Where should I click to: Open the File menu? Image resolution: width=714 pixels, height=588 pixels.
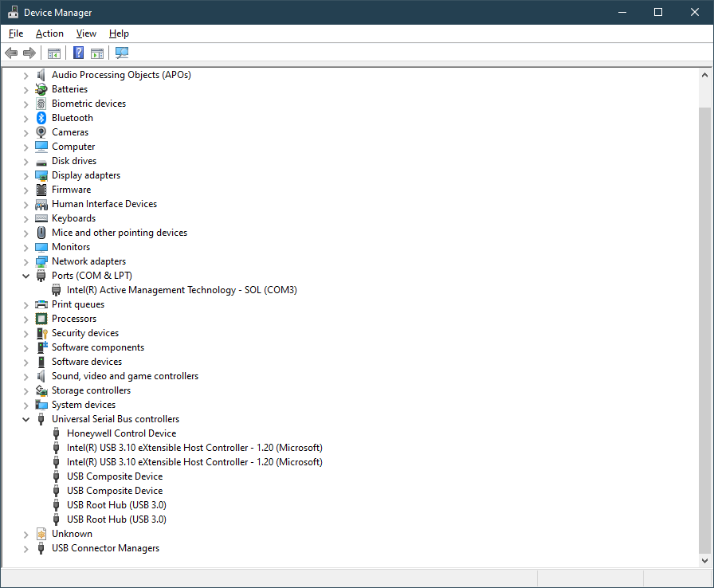coord(16,33)
